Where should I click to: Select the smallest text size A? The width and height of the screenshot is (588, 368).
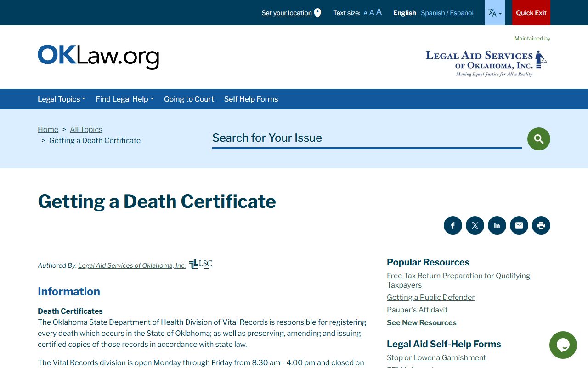pos(366,13)
